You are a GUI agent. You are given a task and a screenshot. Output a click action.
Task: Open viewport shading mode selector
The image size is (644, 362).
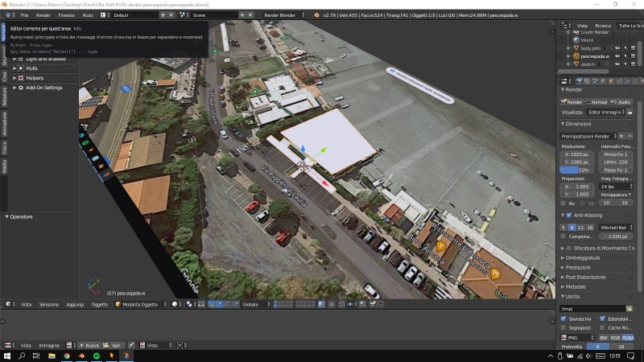point(177,304)
